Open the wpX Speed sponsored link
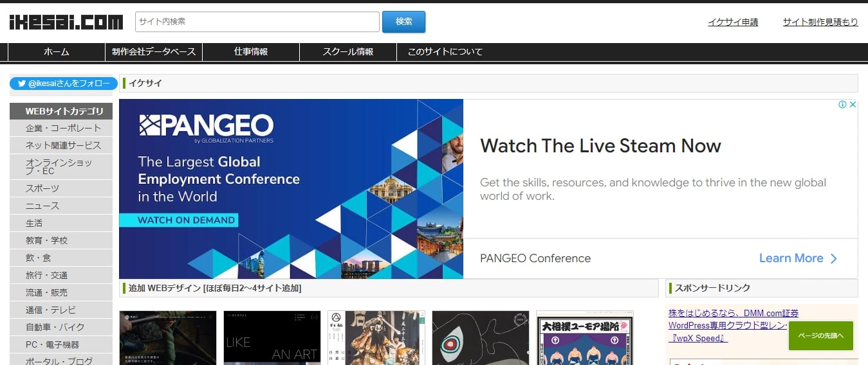This screenshot has height=365, width=868. point(699,338)
